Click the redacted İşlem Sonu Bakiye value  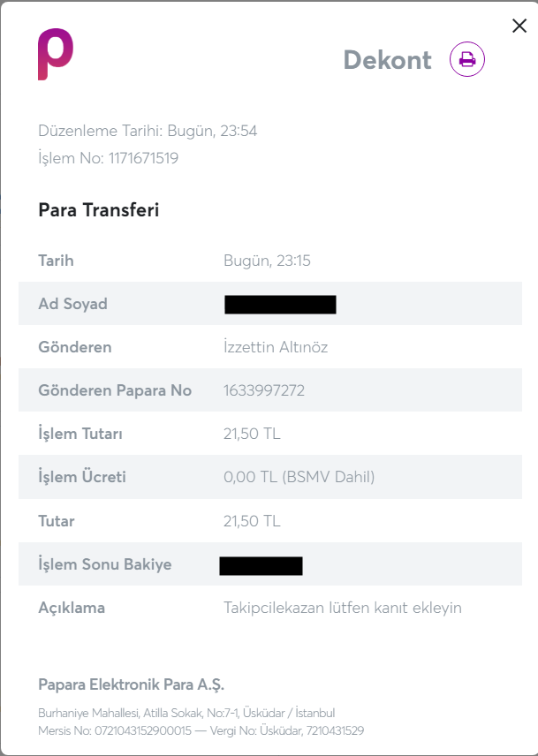pos(261,566)
